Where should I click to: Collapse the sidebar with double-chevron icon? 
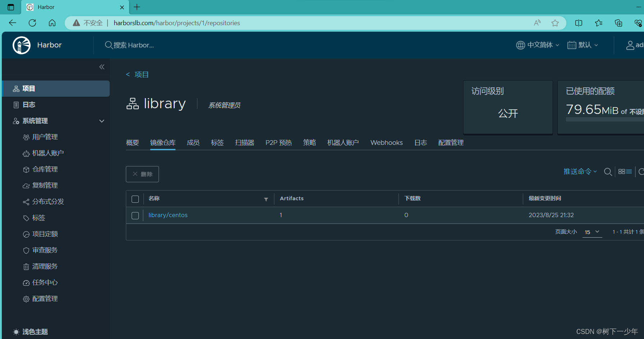[102, 67]
